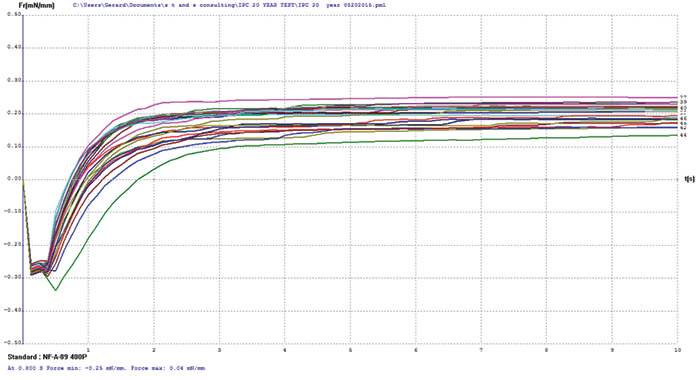Click tick mark 5 on time axis
The width and height of the screenshot is (700, 380).
[350, 350]
